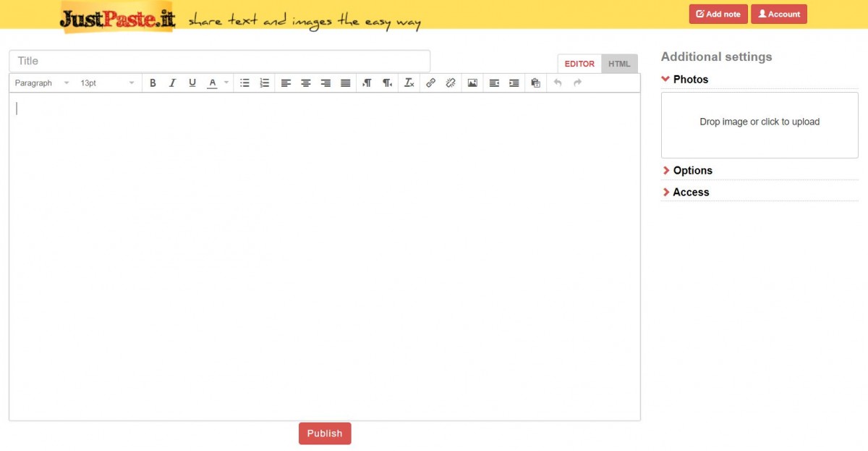Toggle bold formatting in toolbar
The image size is (868, 451).
[153, 83]
